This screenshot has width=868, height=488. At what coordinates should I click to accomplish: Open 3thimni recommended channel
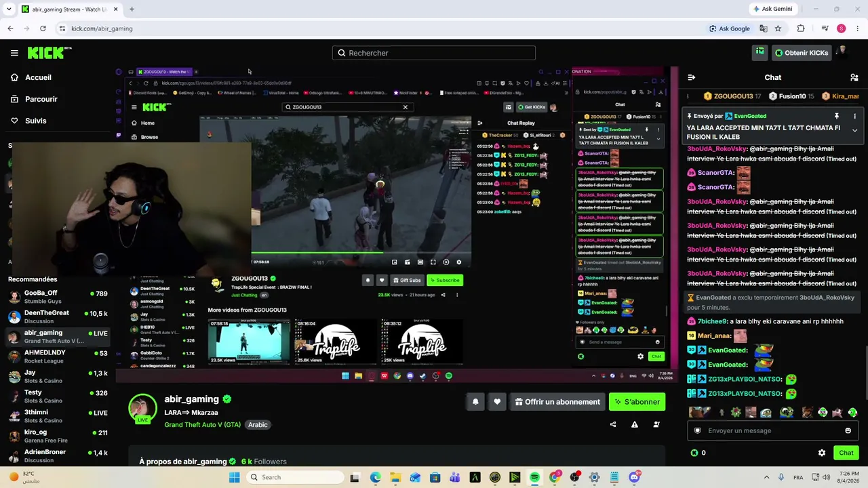[x=58, y=415]
